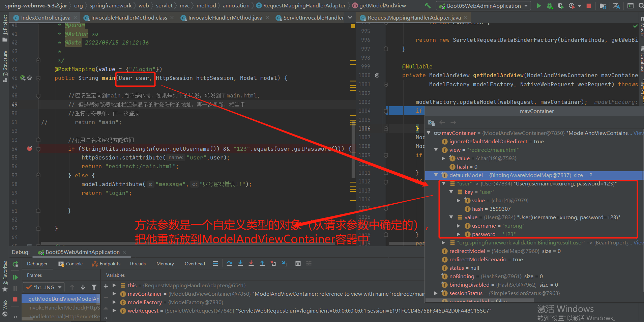Toggle the Database tool window on the right edge
The image size is (644, 322).
pos(642,59)
